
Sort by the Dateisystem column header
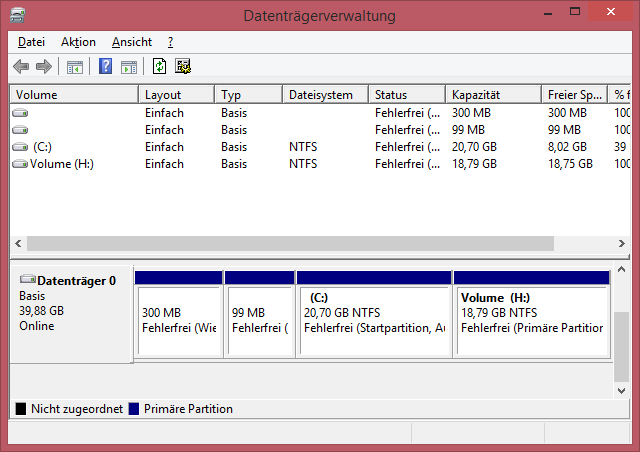pos(326,95)
